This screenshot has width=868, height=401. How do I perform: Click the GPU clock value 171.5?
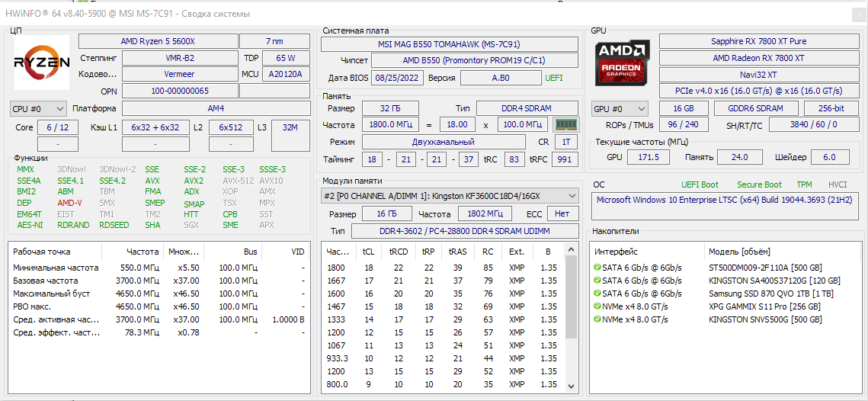[x=649, y=157]
